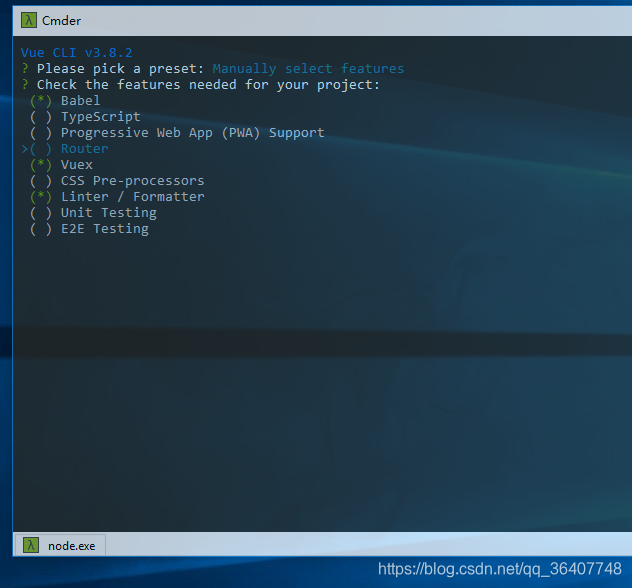This screenshot has width=632, height=588.
Task: Click the 'CSS Pre-processors' feature label
Action: 133,181
